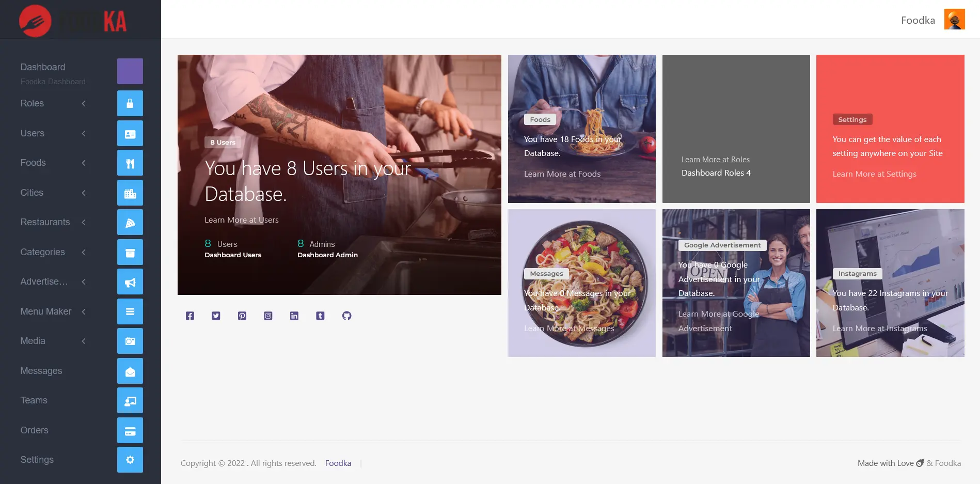This screenshot has height=484, width=980.
Task: Open the Messages envelope icon
Action: [x=130, y=371]
